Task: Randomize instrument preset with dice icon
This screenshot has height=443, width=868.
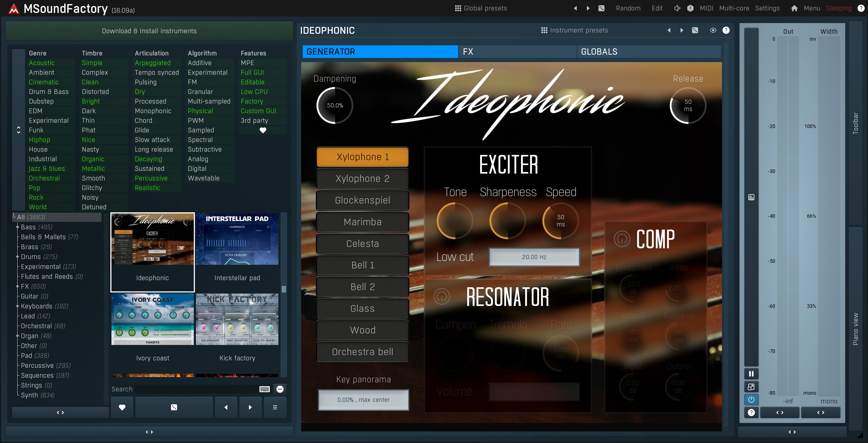Action: pyautogui.click(x=695, y=30)
